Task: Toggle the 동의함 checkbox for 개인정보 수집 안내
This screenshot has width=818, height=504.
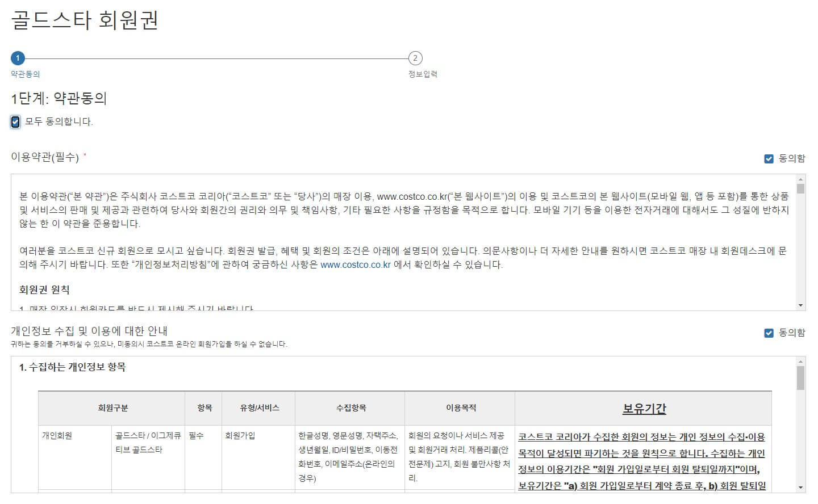Action: pyautogui.click(x=769, y=333)
